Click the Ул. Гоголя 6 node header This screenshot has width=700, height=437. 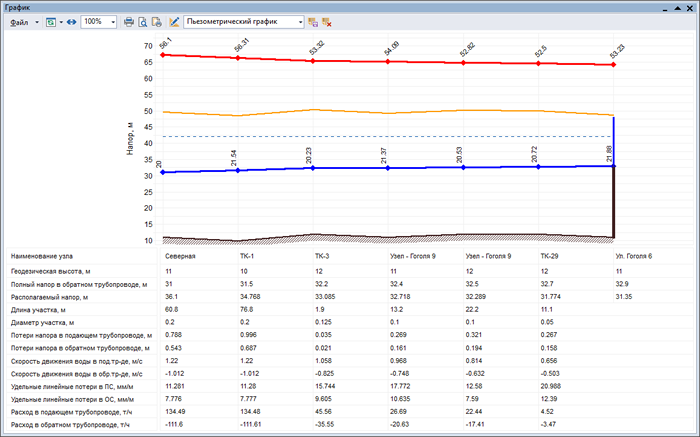click(x=635, y=257)
